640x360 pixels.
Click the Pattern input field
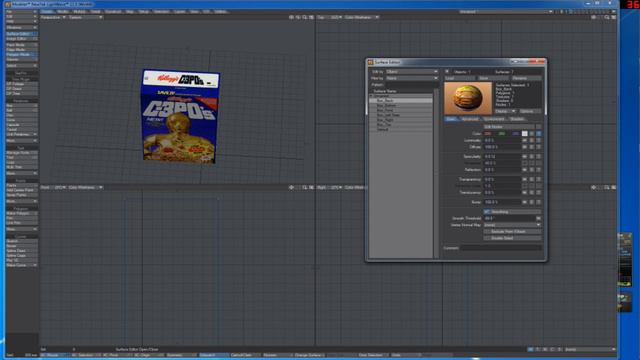tap(412, 85)
